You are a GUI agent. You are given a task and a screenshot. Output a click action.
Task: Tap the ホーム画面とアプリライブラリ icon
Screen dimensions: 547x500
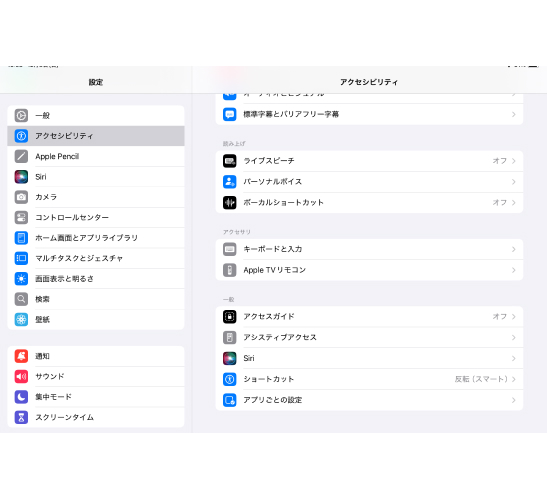21,238
